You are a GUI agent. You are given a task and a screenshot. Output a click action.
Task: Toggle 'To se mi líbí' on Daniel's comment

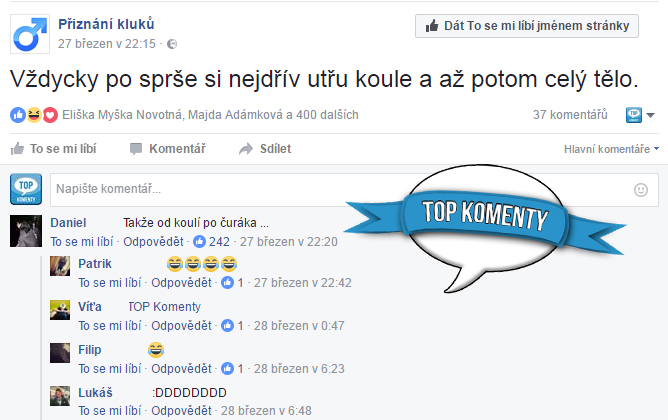pyautogui.click(x=82, y=242)
